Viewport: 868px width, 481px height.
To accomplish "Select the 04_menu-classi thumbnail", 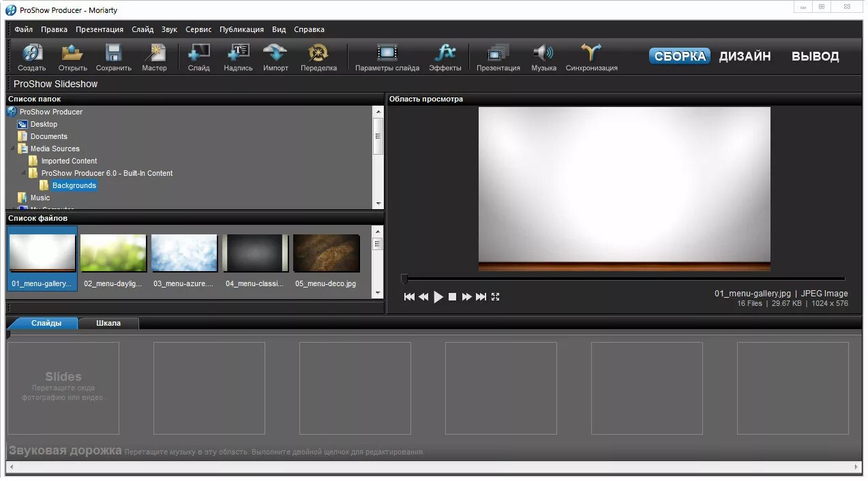I will coord(255,252).
